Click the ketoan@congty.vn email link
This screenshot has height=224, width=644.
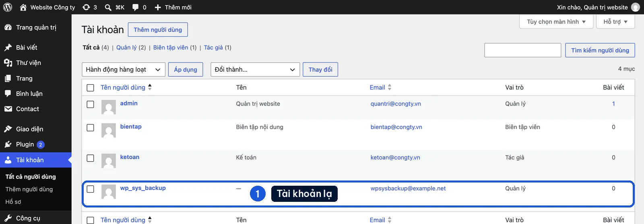pyautogui.click(x=395, y=158)
